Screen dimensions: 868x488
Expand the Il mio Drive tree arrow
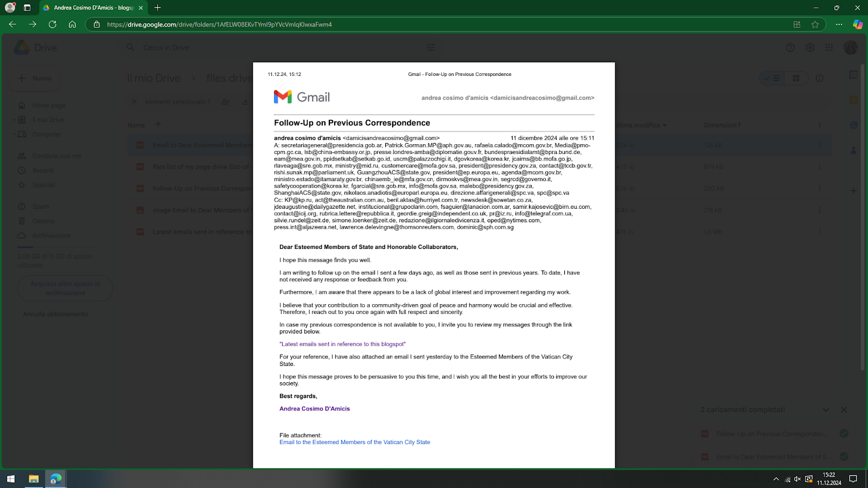coord(14,120)
